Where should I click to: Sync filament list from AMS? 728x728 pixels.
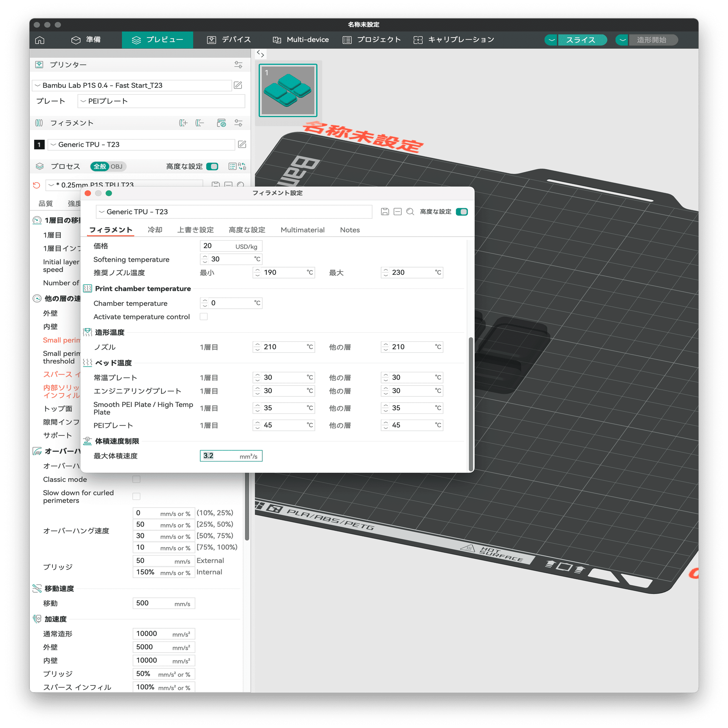click(222, 123)
